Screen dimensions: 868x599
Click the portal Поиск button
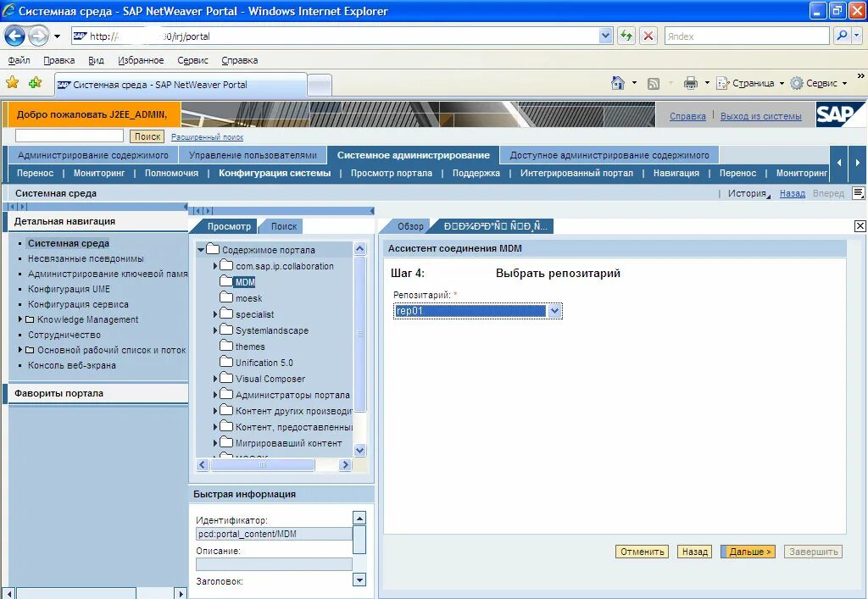pos(147,136)
